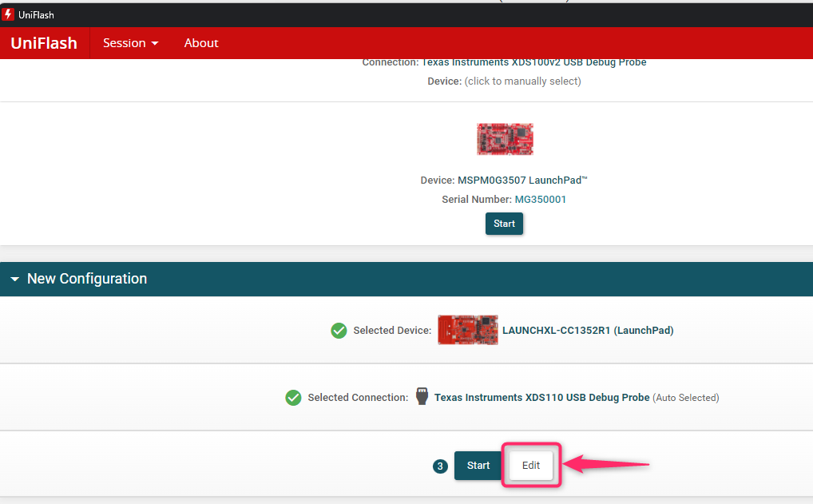
Task: Click the UniFlash brand logo in red bar
Action: 44,43
